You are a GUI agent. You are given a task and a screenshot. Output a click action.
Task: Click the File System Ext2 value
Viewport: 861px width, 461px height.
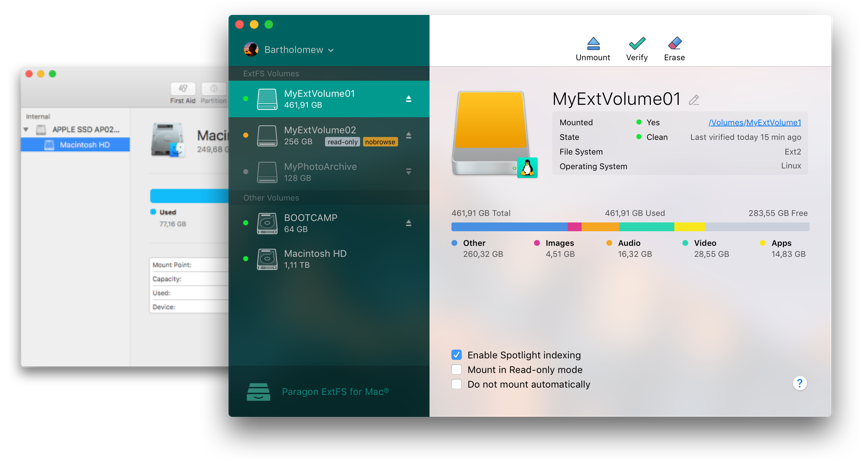pyautogui.click(x=792, y=151)
